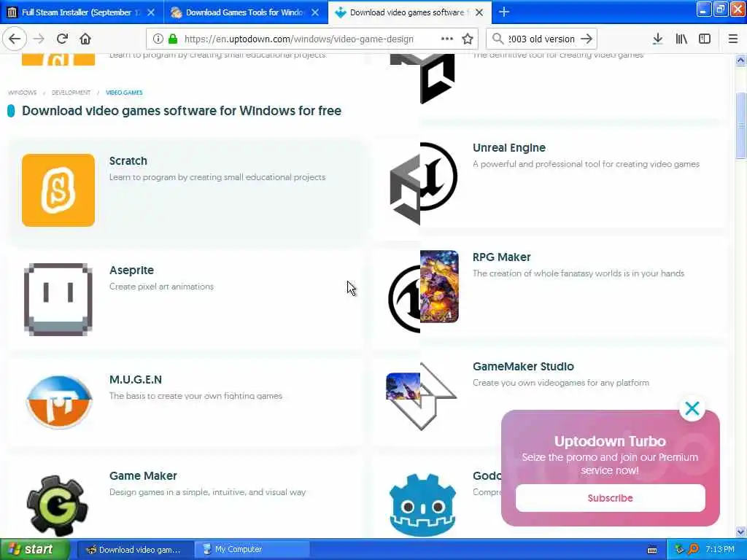Image resolution: width=747 pixels, height=560 pixels.
Task: Open the Scratch title link
Action: coord(128,161)
